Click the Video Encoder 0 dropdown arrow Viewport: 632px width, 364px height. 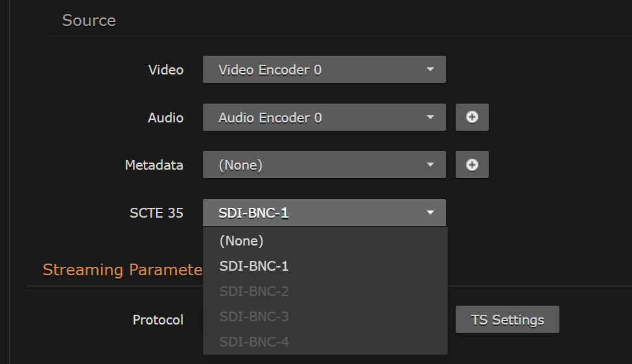pos(430,70)
